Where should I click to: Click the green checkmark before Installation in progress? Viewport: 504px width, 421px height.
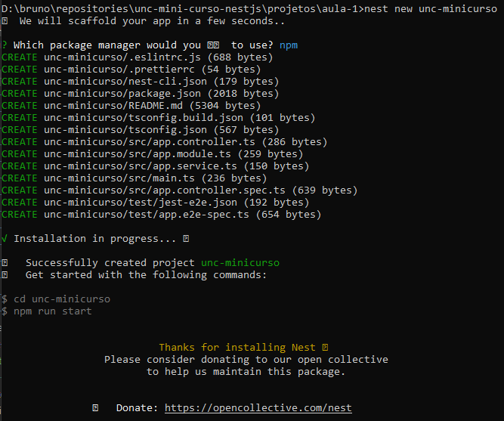5,238
